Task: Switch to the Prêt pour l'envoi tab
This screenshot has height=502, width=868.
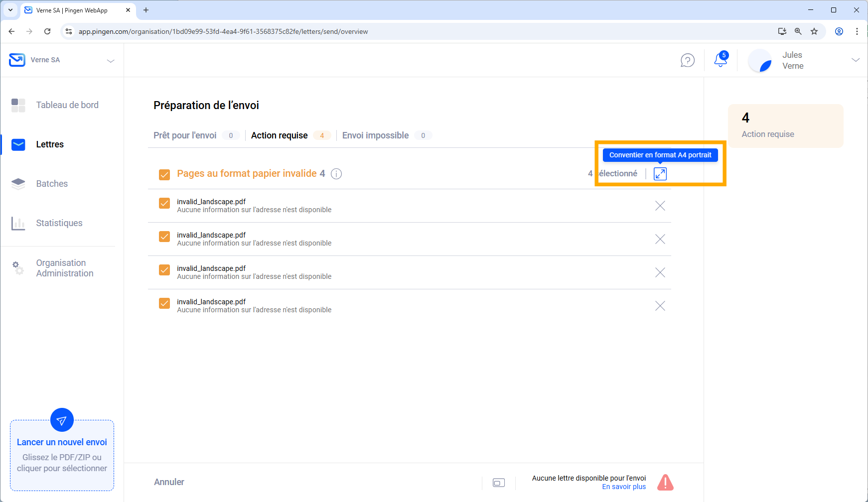Action: tap(185, 135)
